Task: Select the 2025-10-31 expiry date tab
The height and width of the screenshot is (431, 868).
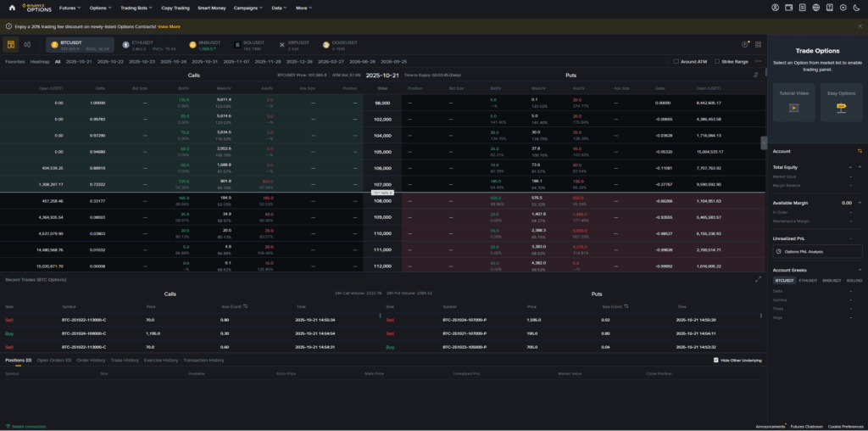Action: pyautogui.click(x=205, y=61)
